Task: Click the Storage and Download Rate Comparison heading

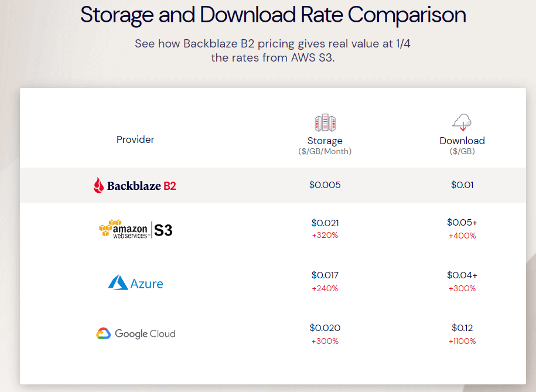Action: 273,15
